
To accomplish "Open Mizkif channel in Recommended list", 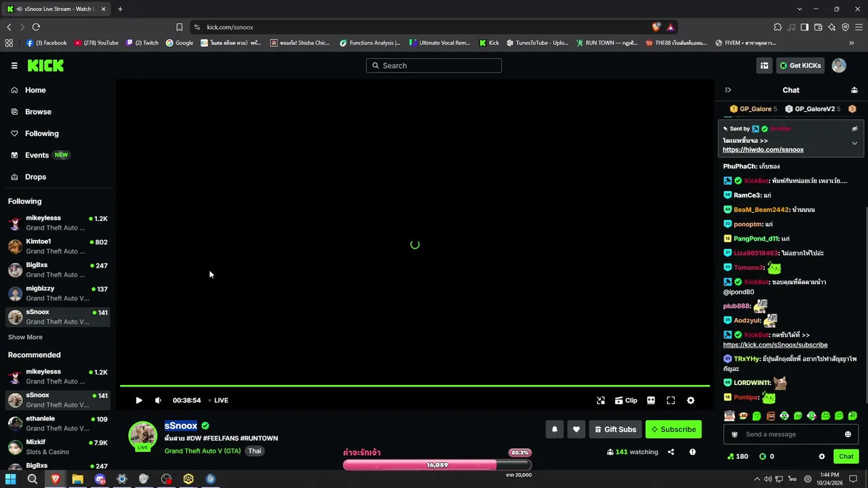I will (x=58, y=447).
